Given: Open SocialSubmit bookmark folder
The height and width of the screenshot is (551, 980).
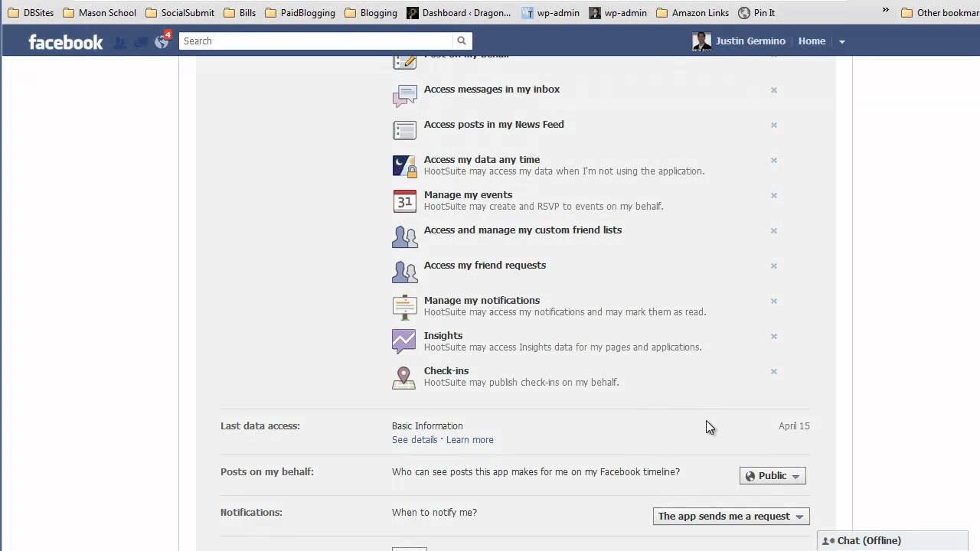Looking at the screenshot, I should tap(180, 13).
